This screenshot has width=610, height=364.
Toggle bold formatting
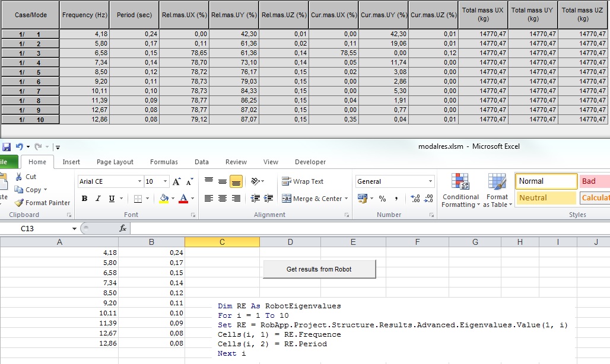coord(84,198)
